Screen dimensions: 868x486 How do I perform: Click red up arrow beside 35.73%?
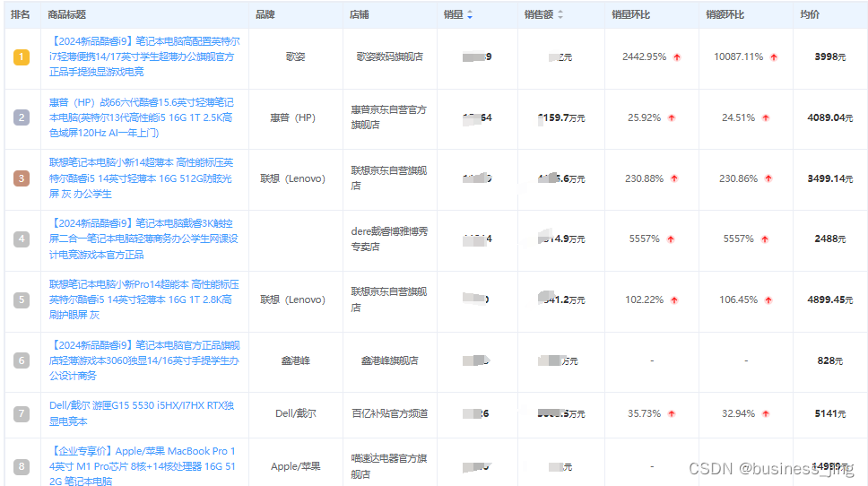click(672, 414)
